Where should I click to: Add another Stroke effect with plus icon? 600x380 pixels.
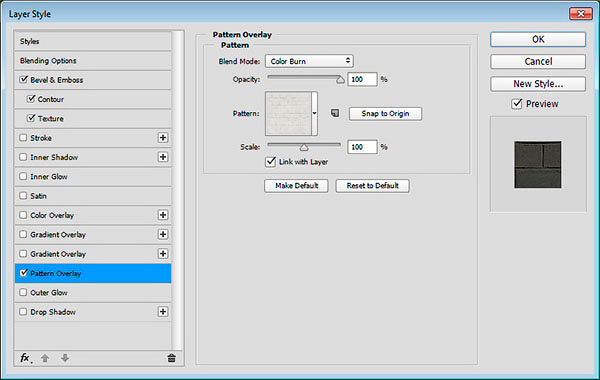[163, 138]
